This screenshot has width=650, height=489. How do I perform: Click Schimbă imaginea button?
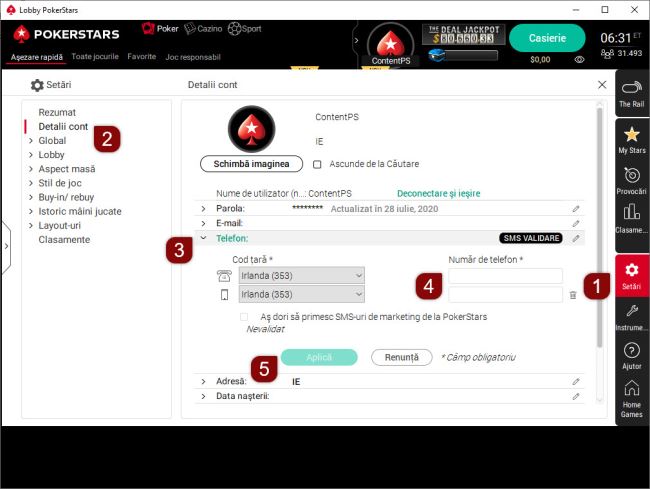[x=251, y=164]
